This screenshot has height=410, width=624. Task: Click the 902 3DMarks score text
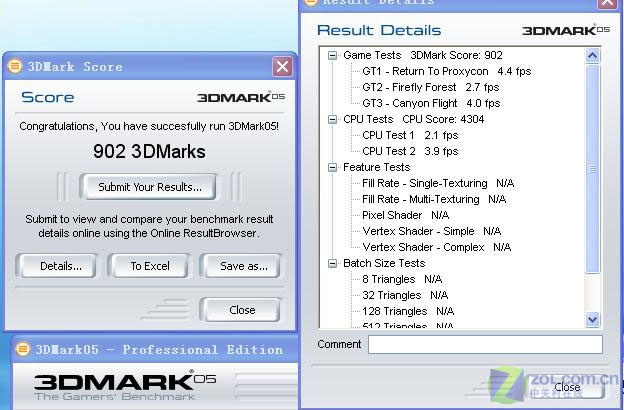pyautogui.click(x=149, y=152)
